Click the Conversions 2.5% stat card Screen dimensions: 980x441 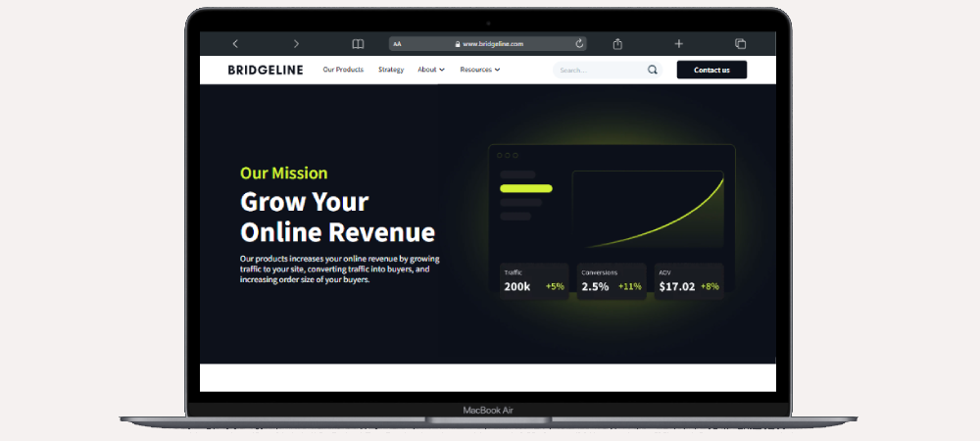click(x=611, y=281)
